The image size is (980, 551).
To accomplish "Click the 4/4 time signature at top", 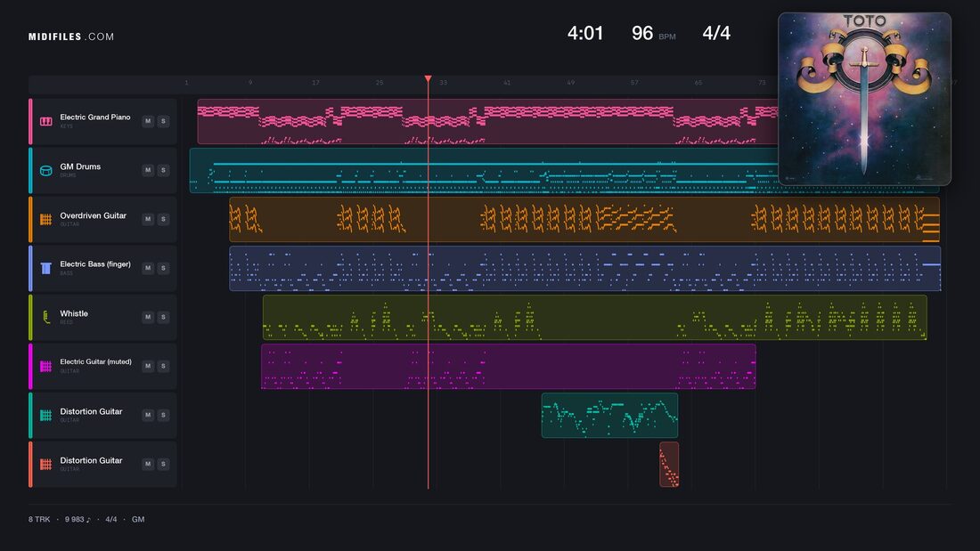I will 716,33.
